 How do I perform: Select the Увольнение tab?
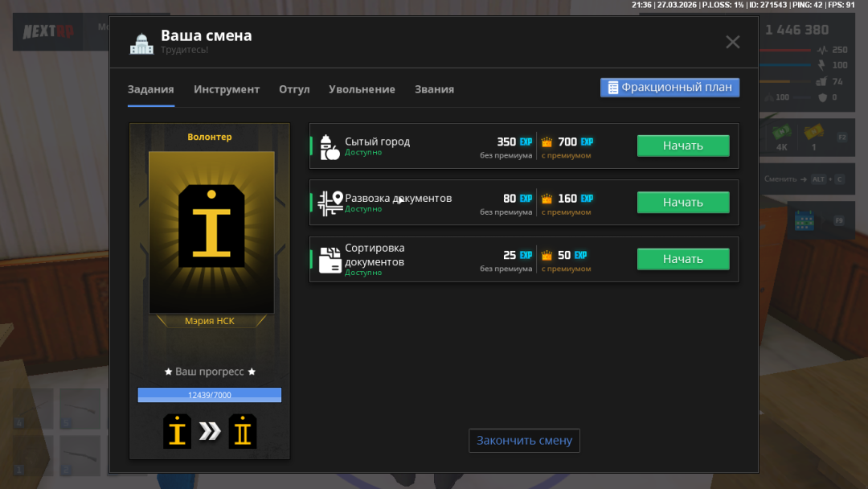(362, 89)
